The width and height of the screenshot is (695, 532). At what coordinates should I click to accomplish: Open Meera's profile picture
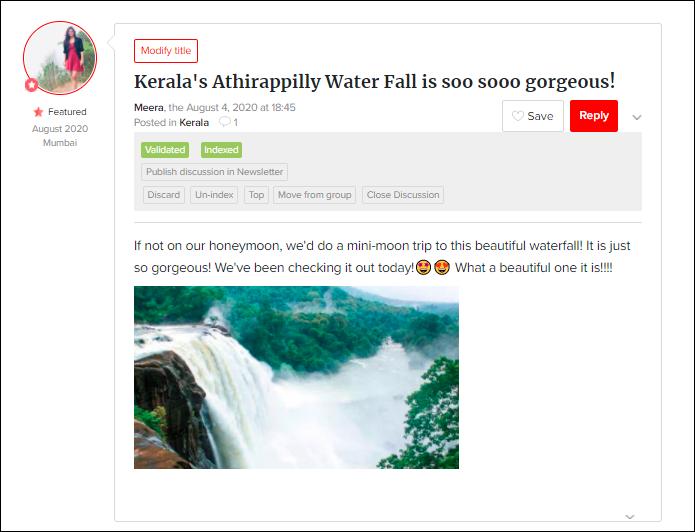coord(60,58)
